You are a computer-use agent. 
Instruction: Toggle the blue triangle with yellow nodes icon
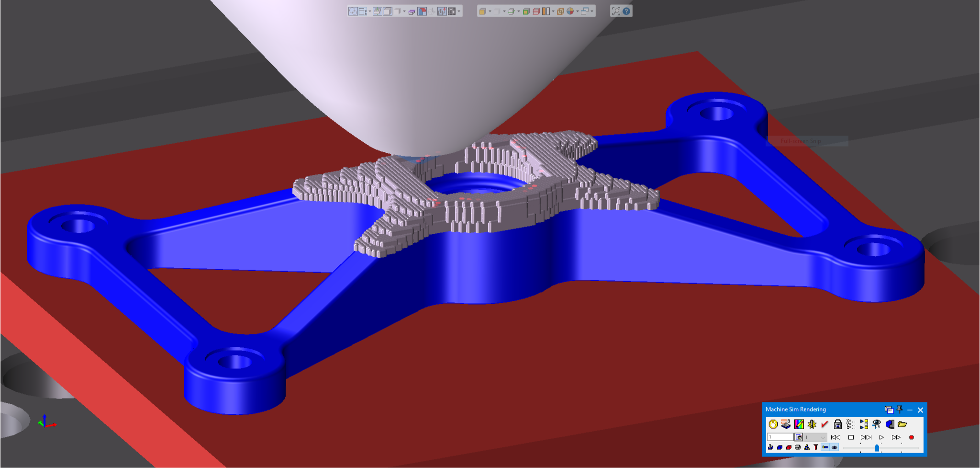[807, 447]
